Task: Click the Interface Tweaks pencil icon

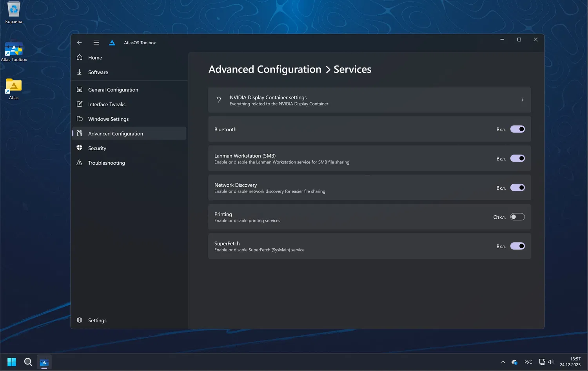Action: click(x=80, y=104)
